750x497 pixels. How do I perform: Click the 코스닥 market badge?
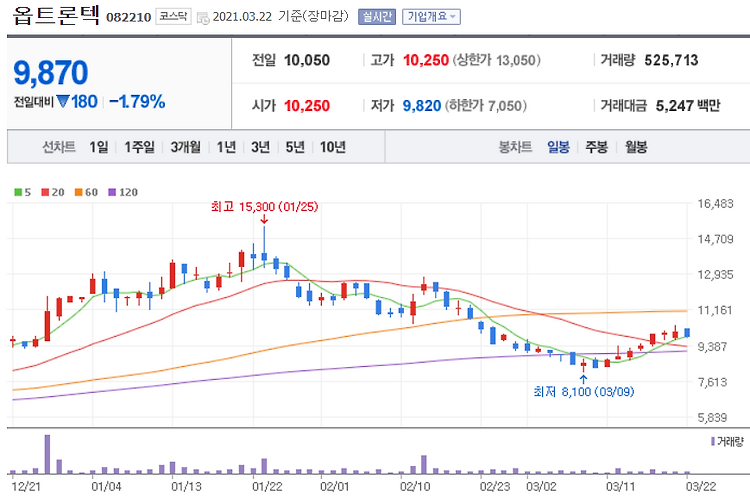click(x=173, y=17)
